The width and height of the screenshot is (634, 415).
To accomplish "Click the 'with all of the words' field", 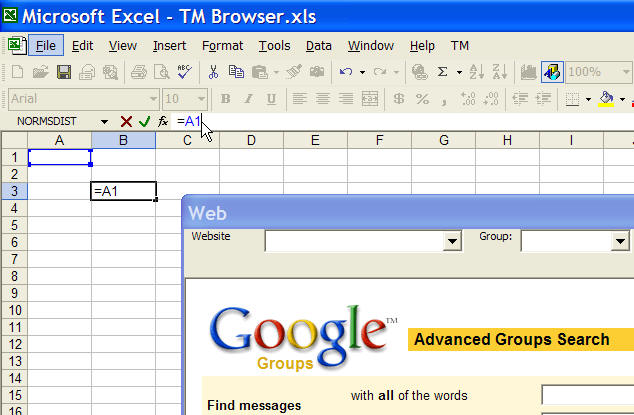I will coord(587,395).
